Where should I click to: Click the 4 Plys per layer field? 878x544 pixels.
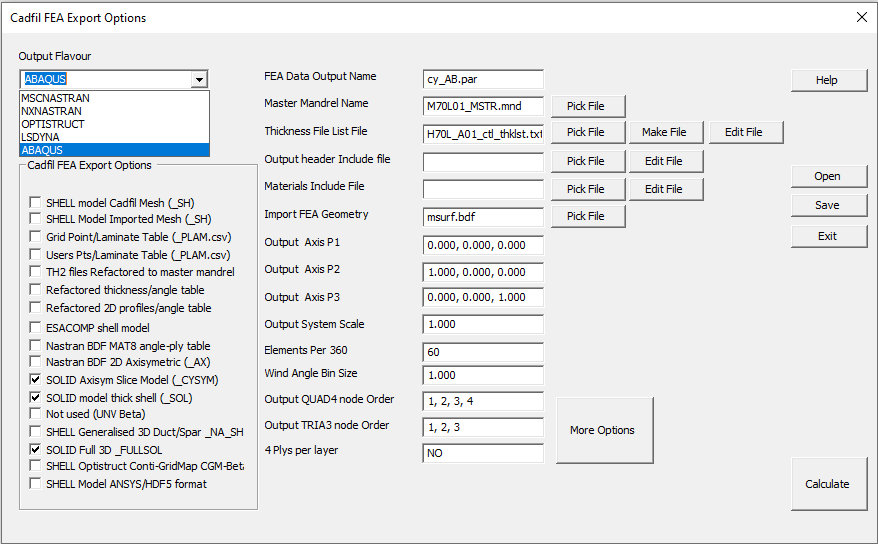click(483, 453)
